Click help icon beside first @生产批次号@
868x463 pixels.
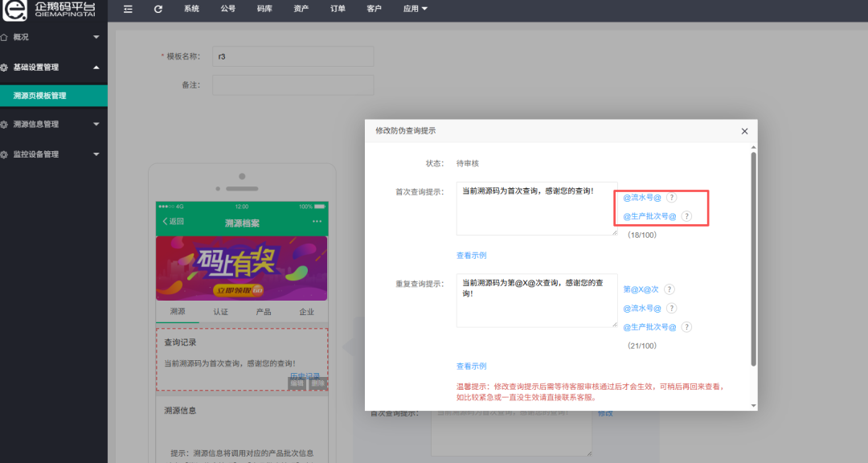686,216
